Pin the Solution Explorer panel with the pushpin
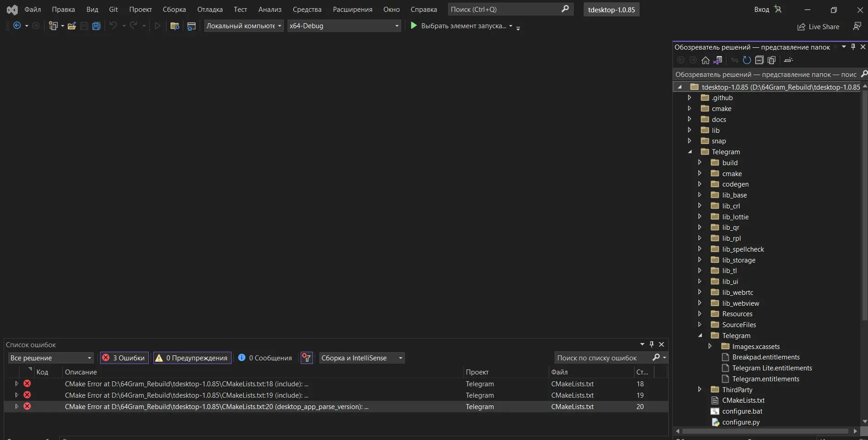868x440 pixels. click(x=853, y=47)
